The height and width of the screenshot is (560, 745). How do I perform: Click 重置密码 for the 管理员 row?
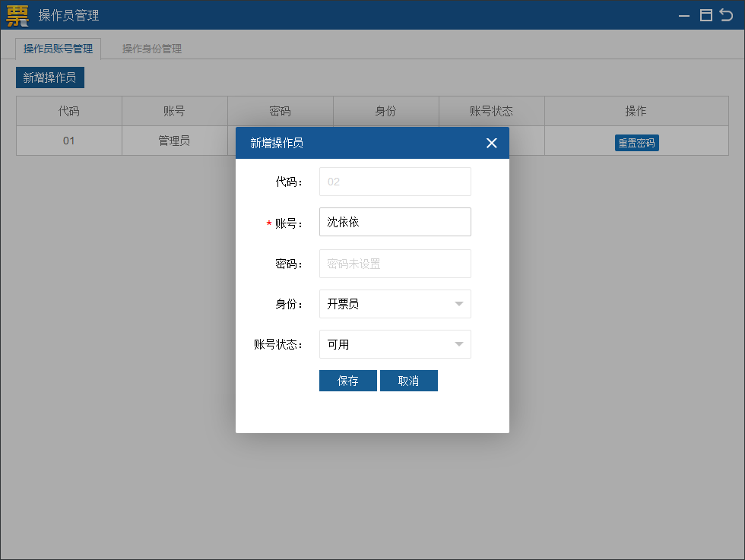tap(636, 142)
